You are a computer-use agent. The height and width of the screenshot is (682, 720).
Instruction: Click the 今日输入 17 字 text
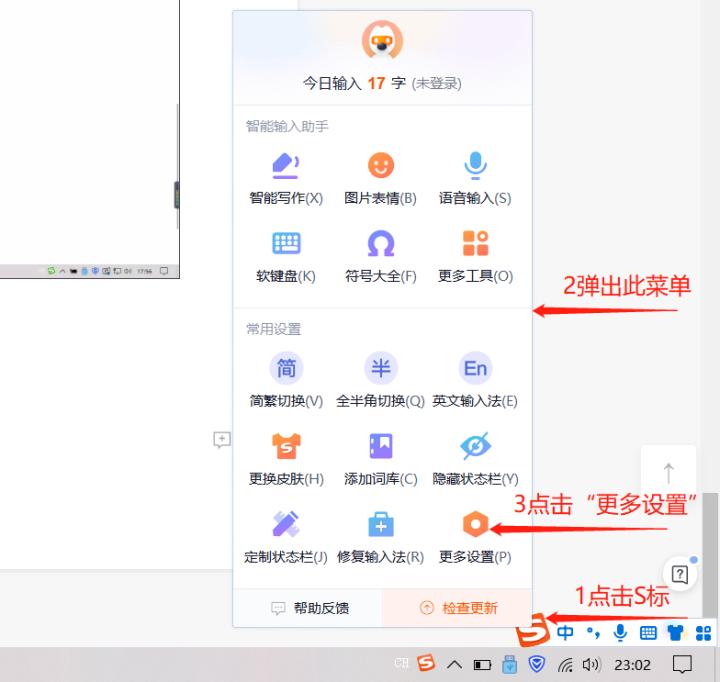pyautogui.click(x=354, y=84)
